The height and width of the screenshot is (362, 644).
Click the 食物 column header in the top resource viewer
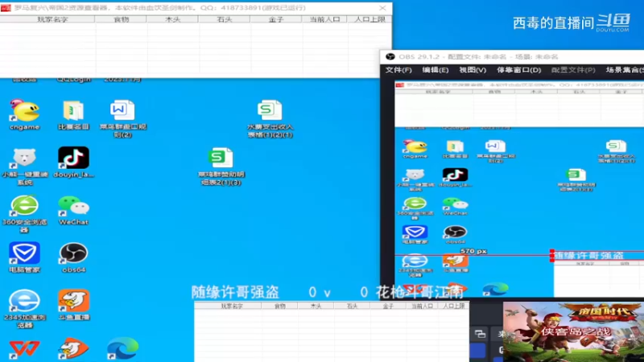[x=121, y=19]
